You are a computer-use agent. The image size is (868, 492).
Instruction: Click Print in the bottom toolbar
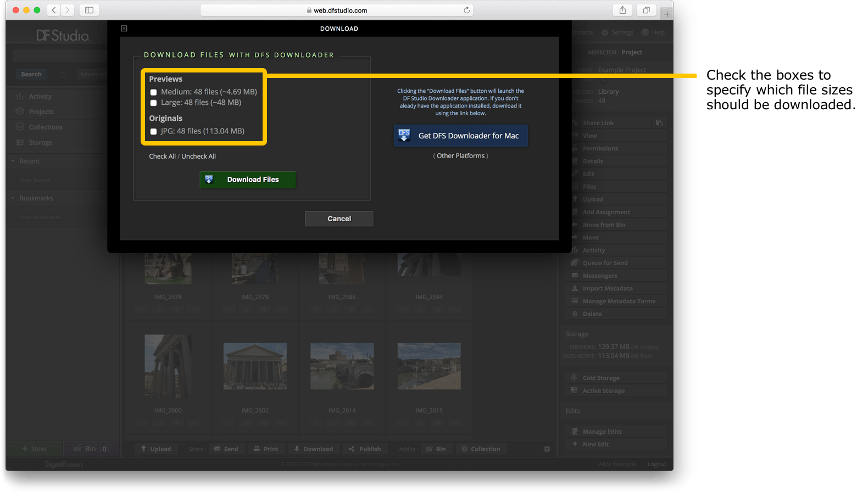(266, 449)
